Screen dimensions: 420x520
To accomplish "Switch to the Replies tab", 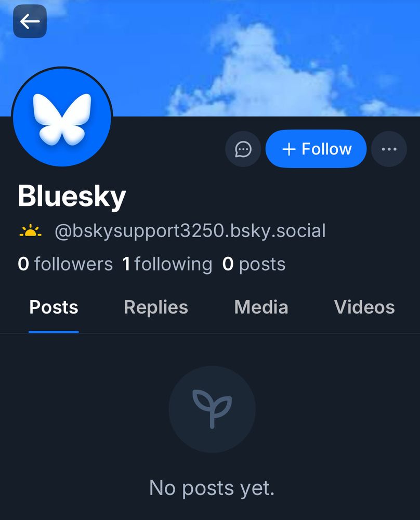I will 156,307.
